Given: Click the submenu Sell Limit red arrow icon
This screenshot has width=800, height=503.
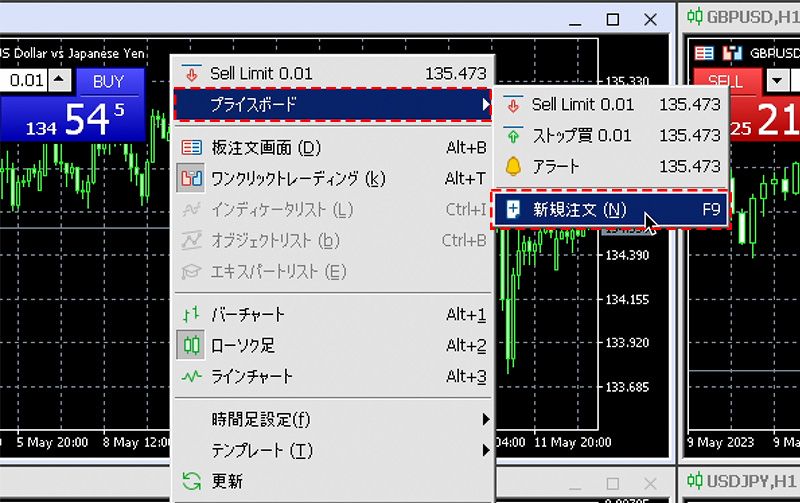Looking at the screenshot, I should pyautogui.click(x=513, y=104).
